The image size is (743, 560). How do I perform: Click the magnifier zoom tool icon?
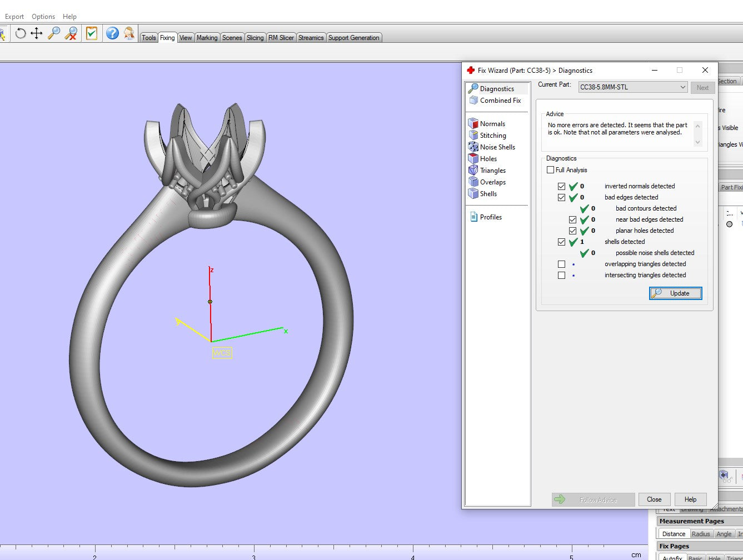[x=54, y=33]
